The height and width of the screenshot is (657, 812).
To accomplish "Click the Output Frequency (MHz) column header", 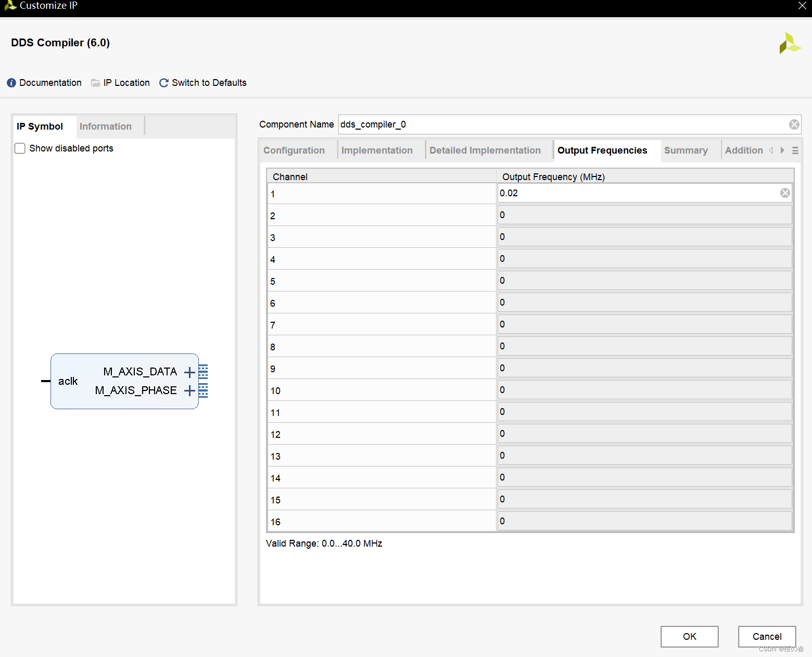I will [645, 176].
